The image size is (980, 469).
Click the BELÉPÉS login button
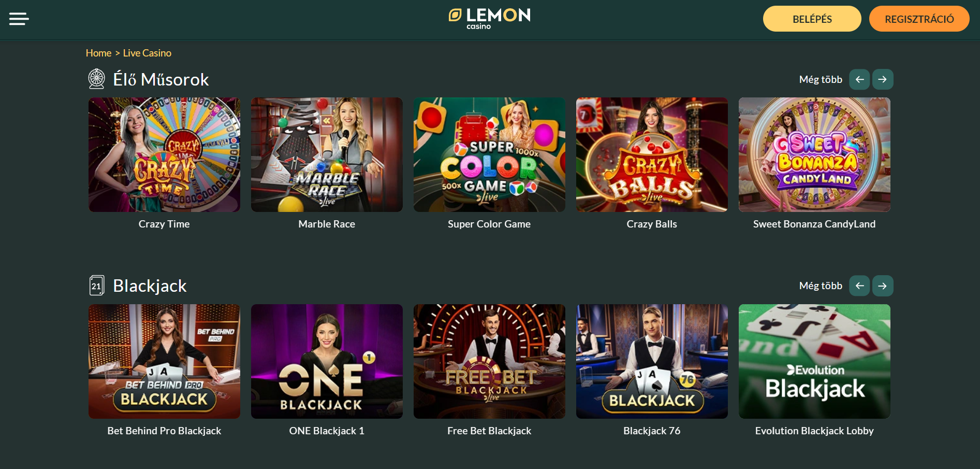point(812,19)
